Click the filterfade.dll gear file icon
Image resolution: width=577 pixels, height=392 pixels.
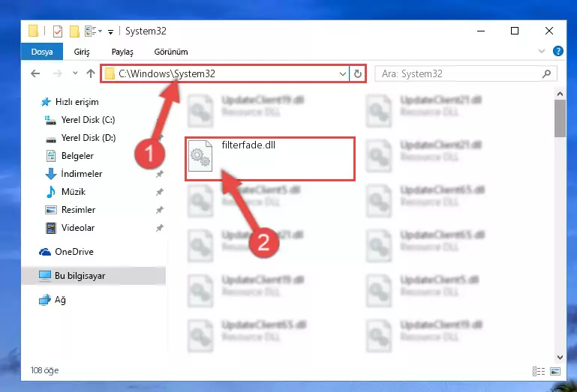coord(200,156)
